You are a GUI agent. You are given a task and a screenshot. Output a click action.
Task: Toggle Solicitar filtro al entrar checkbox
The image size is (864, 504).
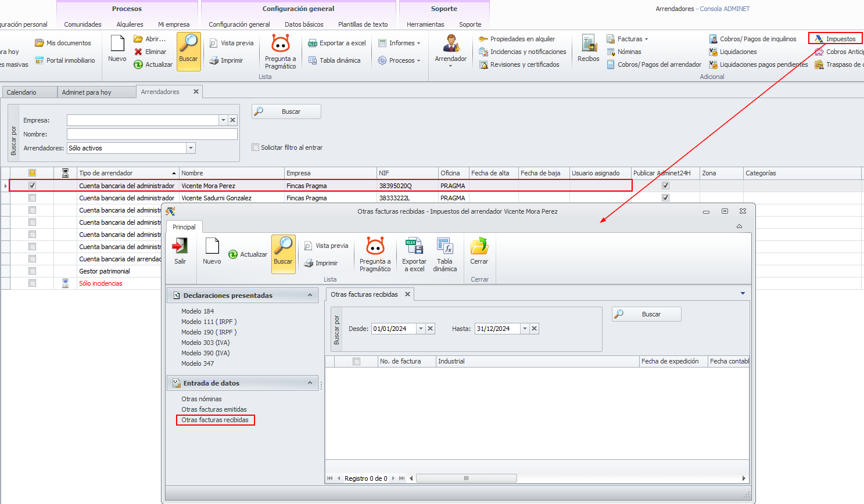(x=255, y=147)
